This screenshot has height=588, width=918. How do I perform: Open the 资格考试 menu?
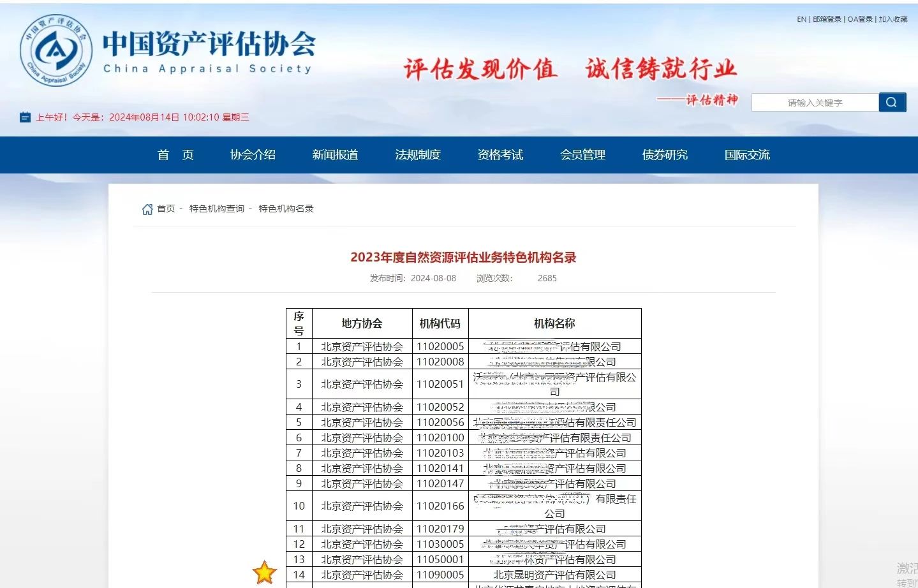500,155
